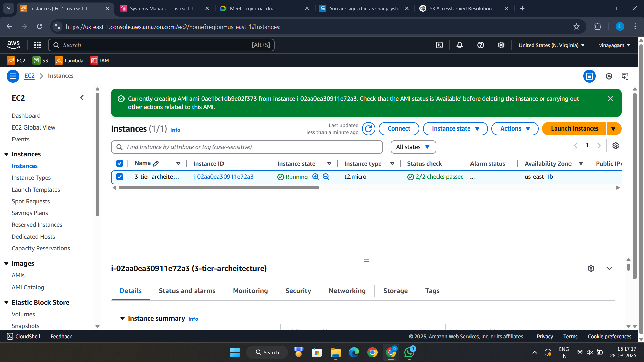Dismiss the green AMI creation banner
The width and height of the screenshot is (644, 362).
pos(611,99)
